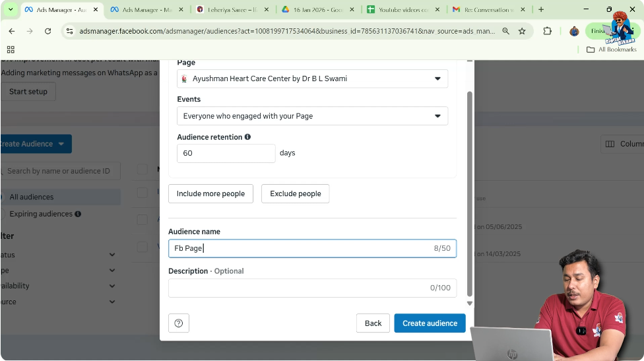The image size is (644, 361).
Task: Click the Audience retention days field
Action: [226, 153]
